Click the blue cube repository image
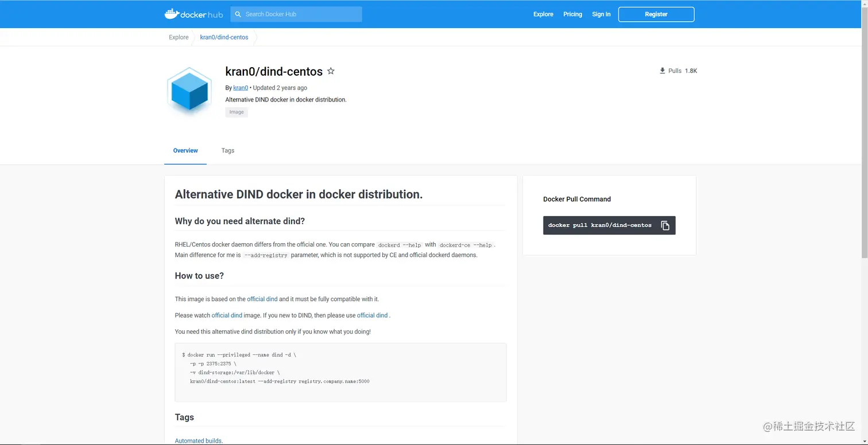The width and height of the screenshot is (868, 445). 189,91
